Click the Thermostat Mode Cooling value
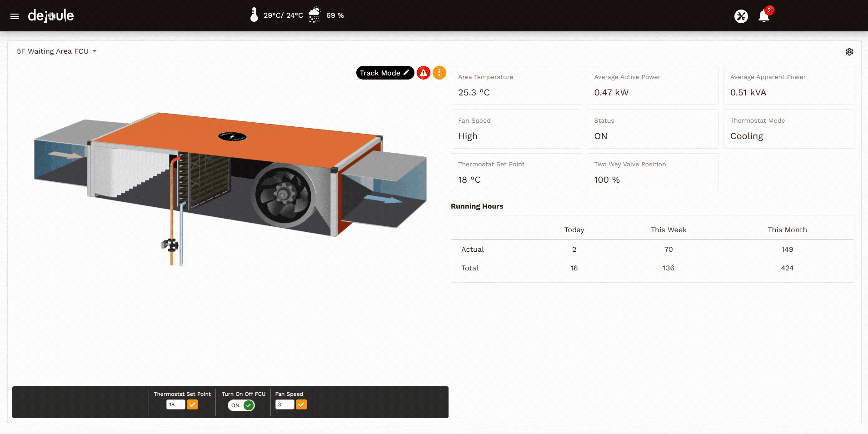 [x=747, y=136]
